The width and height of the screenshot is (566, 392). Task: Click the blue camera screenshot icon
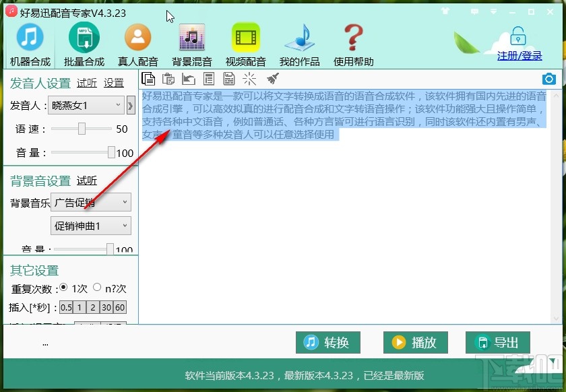(549, 79)
